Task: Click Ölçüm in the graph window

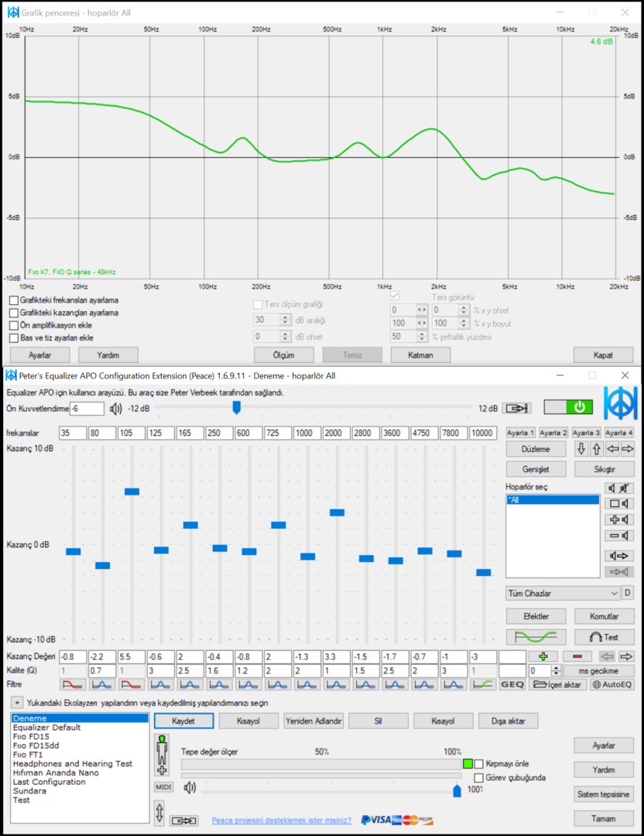Action: coord(283,355)
